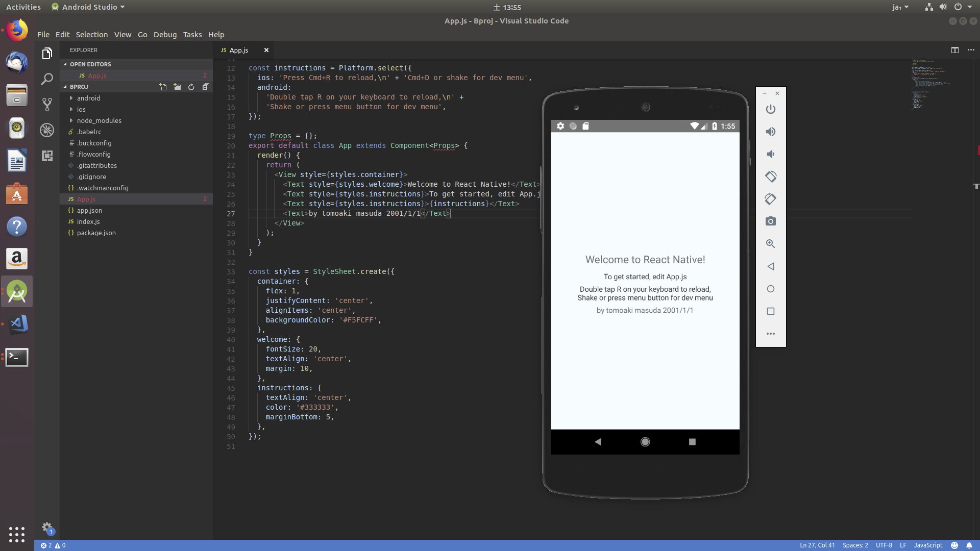Viewport: 980px width, 551px height.
Task: Rotate emulator left
Action: pos(771,177)
